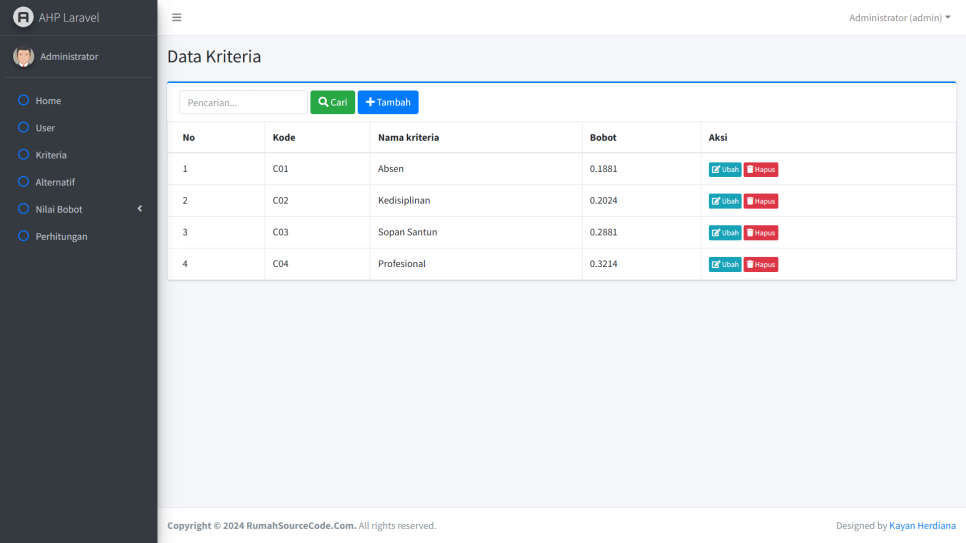
Task: Click the Kriteria circle icon
Action: click(23, 154)
